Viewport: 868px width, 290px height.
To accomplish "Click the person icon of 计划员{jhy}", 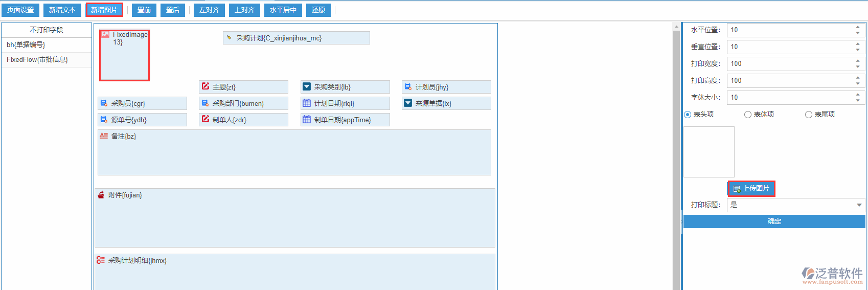I will [x=408, y=87].
